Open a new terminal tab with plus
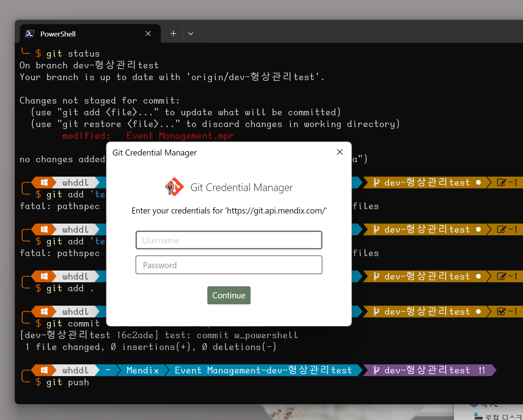 (173, 34)
